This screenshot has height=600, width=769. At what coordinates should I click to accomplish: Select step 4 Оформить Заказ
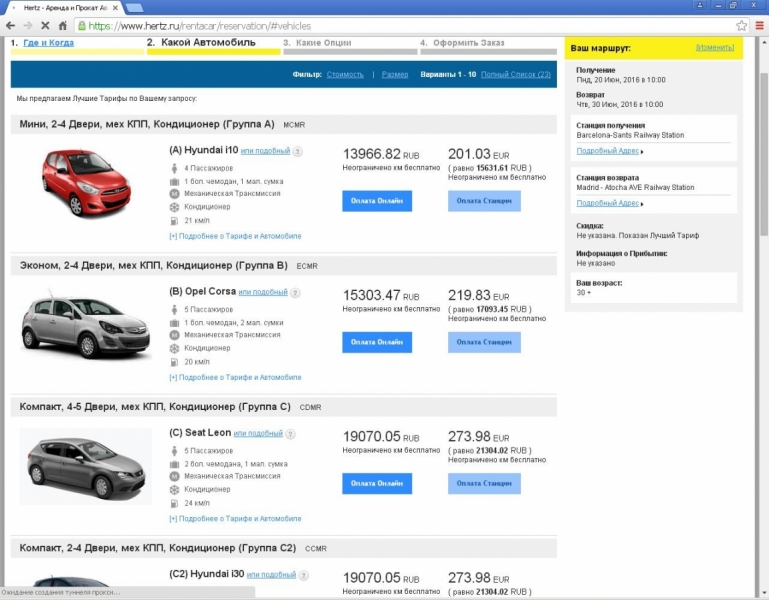point(468,43)
